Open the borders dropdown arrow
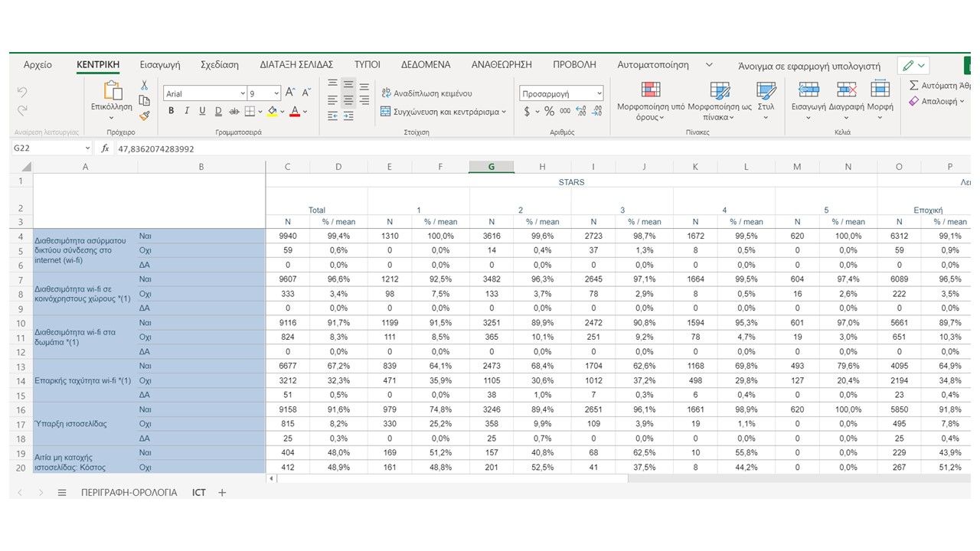Viewport: 980px width, 551px height. pyautogui.click(x=260, y=112)
